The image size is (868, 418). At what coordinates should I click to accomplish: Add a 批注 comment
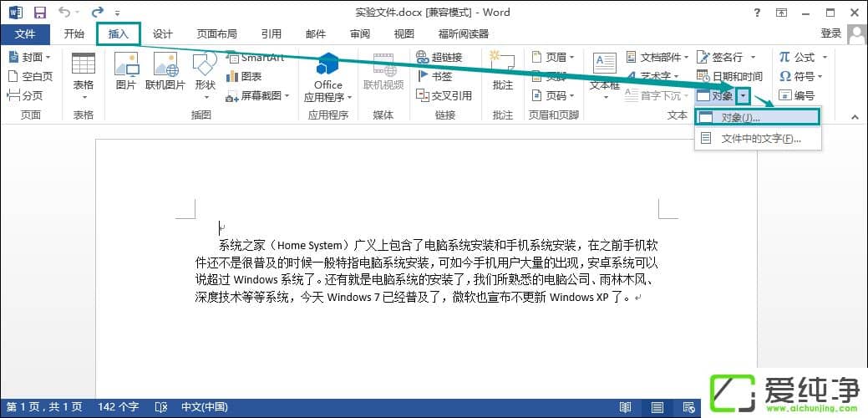point(503,71)
